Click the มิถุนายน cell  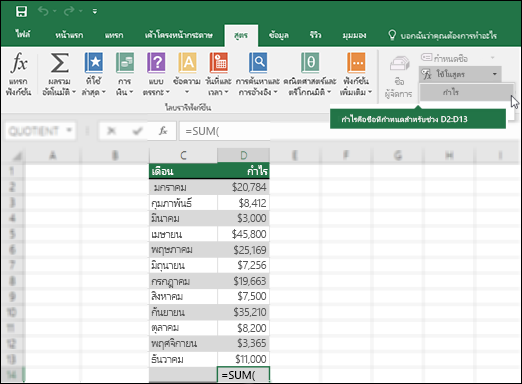(183, 265)
